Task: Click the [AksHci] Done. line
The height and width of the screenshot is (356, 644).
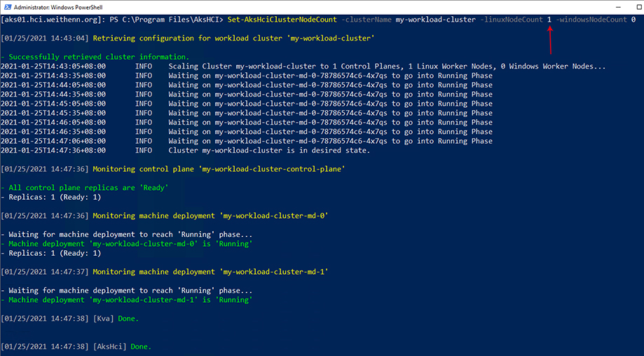Action: (x=76, y=347)
